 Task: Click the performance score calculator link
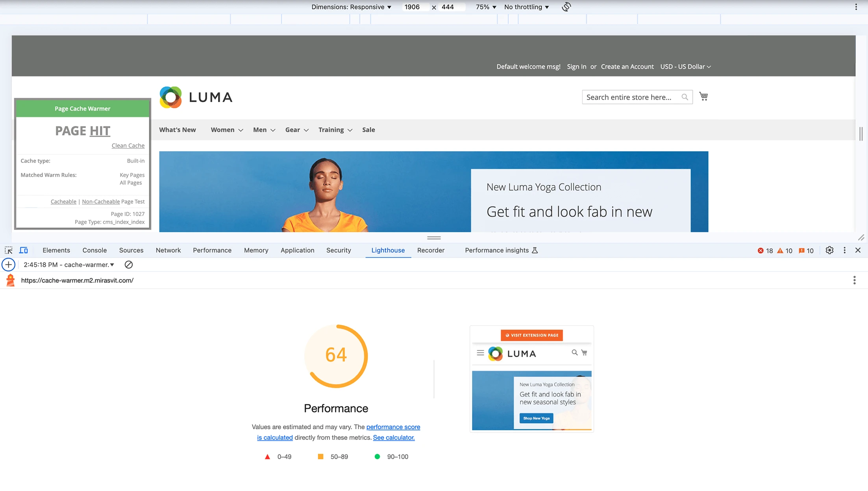point(394,437)
